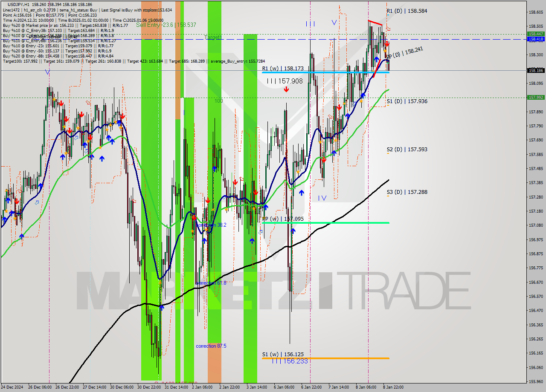Click '30 Dec 22:00' on the time axis
Screen dimensions: 546x392
(x=149, y=387)
